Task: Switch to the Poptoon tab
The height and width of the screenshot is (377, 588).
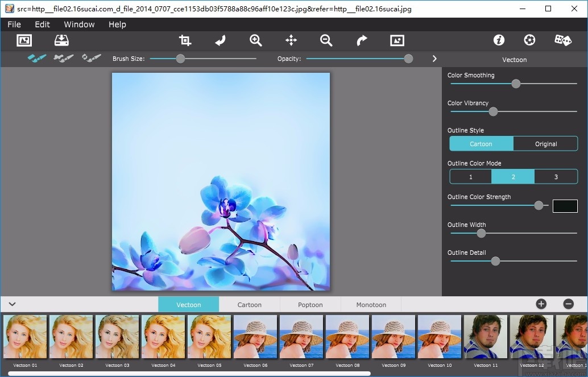Action: 310,305
